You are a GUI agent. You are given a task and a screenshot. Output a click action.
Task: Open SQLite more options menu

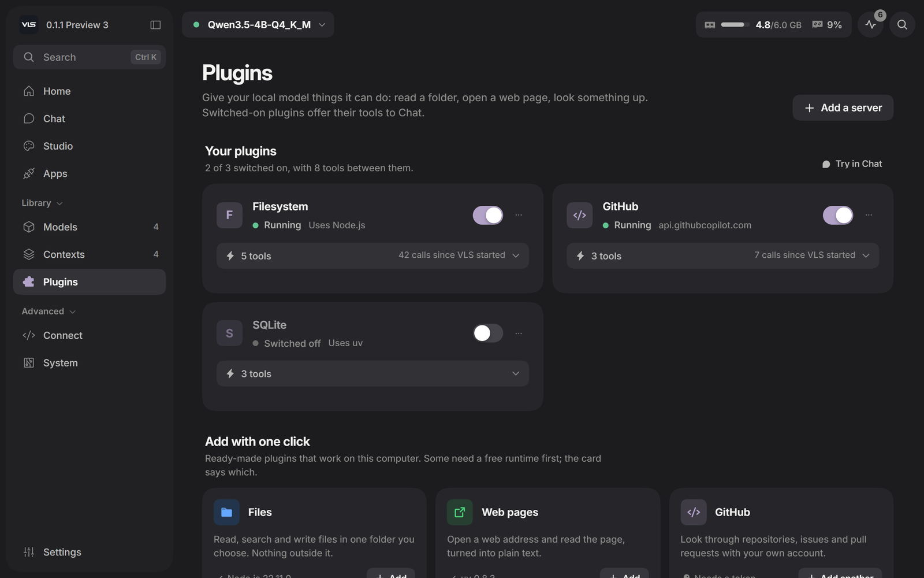pyautogui.click(x=519, y=334)
